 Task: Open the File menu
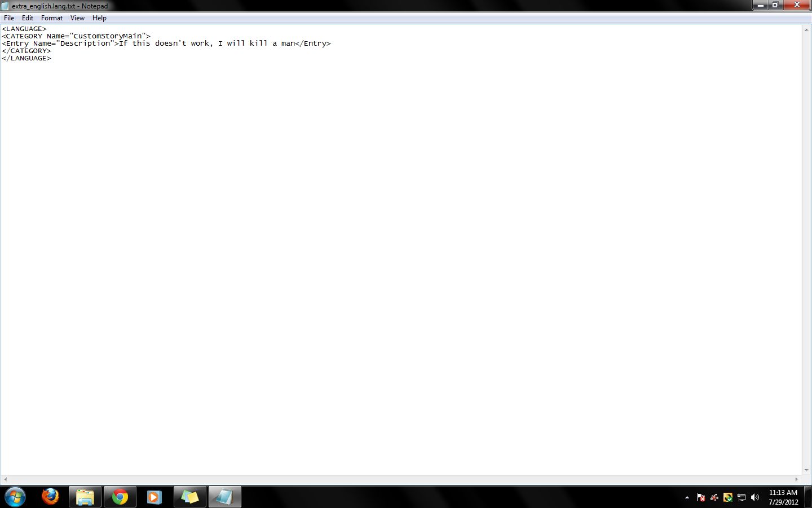pyautogui.click(x=9, y=18)
